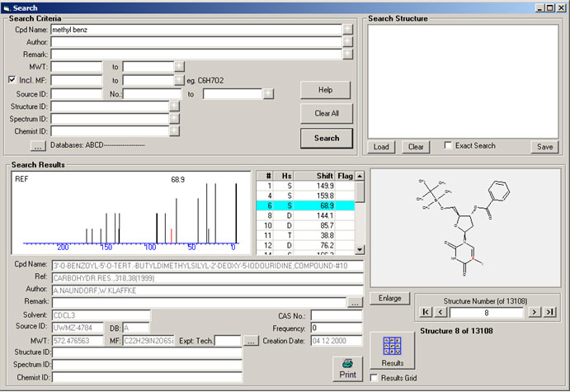The width and height of the screenshot is (570, 392).
Task: Click the Author search input field
Action: coord(195,41)
